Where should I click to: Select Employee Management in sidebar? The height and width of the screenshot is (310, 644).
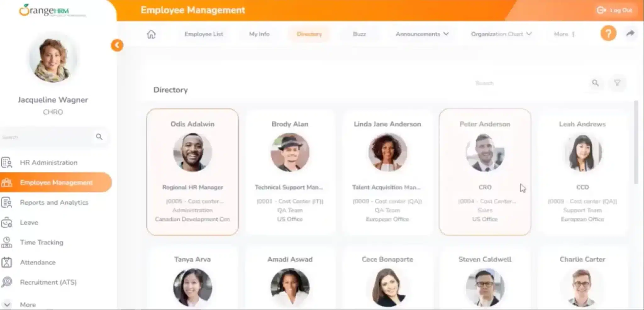[56, 182]
